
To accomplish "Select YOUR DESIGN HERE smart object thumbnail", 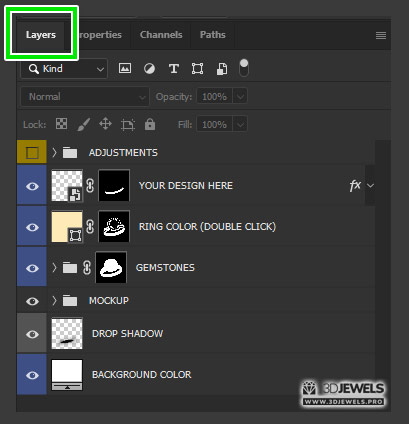I will coord(67,186).
